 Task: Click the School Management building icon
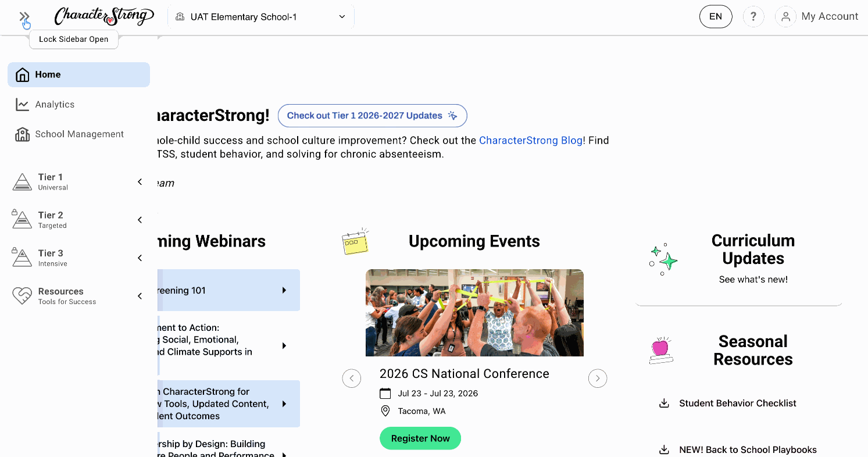[x=22, y=134]
